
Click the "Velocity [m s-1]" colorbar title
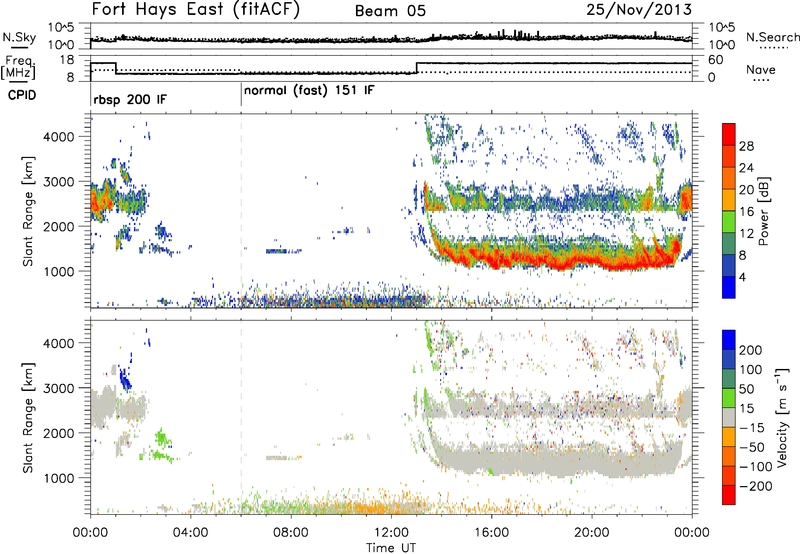(x=782, y=418)
